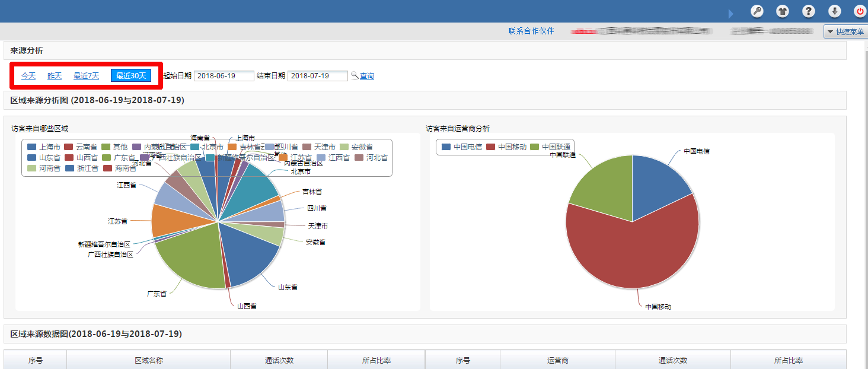The image size is (868, 369).
Task: Open the password/key settings icon
Action: 757,11
